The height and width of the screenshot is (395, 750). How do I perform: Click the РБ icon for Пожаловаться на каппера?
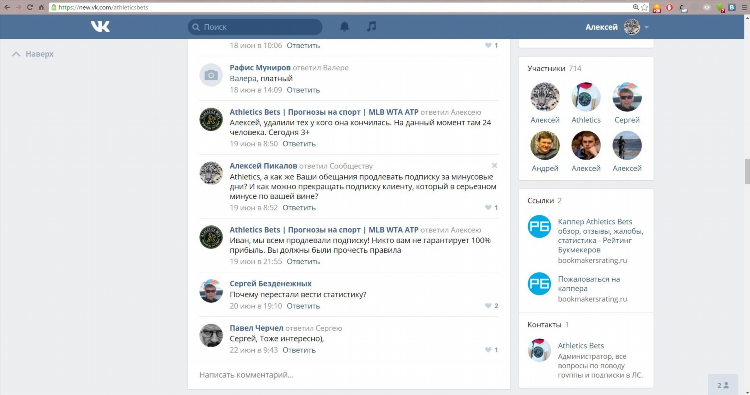539,284
